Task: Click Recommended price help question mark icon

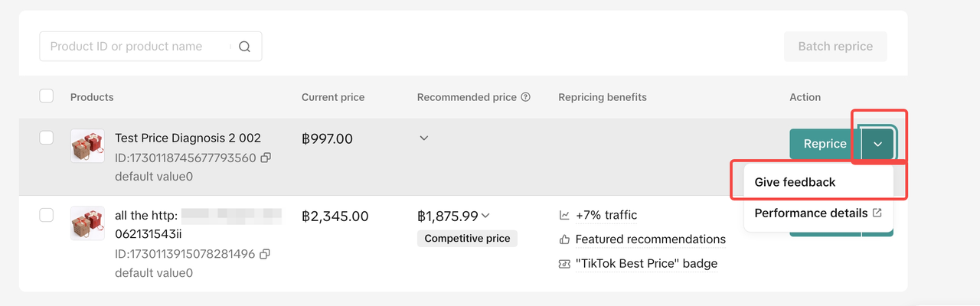Action: point(525,97)
